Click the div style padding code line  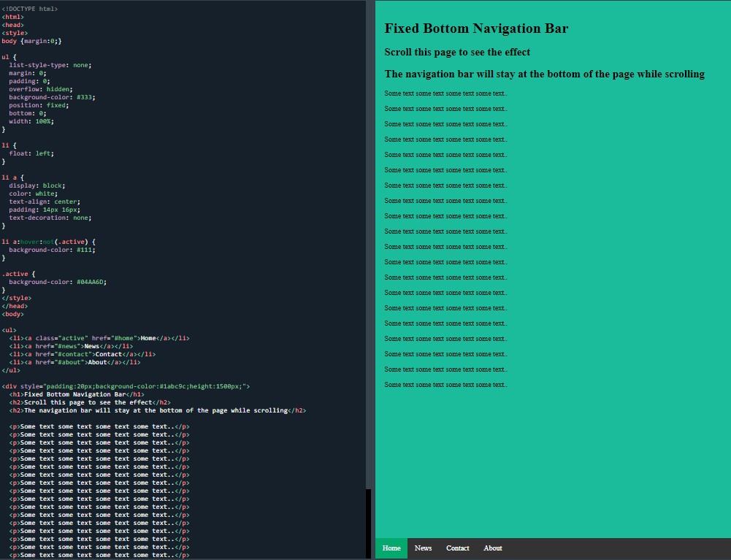(126, 386)
